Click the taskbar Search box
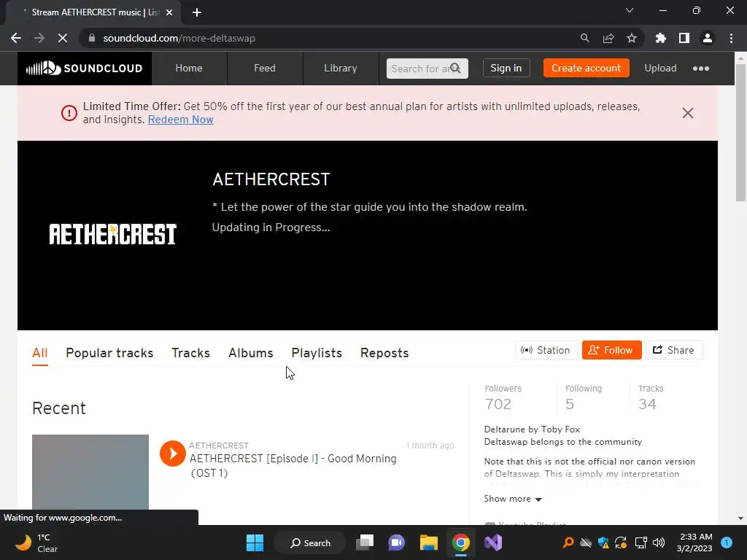The height and width of the screenshot is (560, 747). tap(310, 542)
